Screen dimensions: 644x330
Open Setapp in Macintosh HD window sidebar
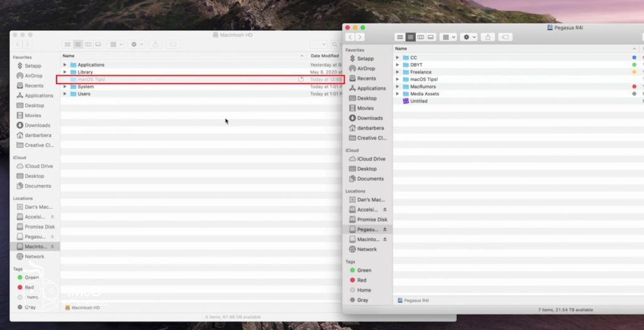[32, 65]
